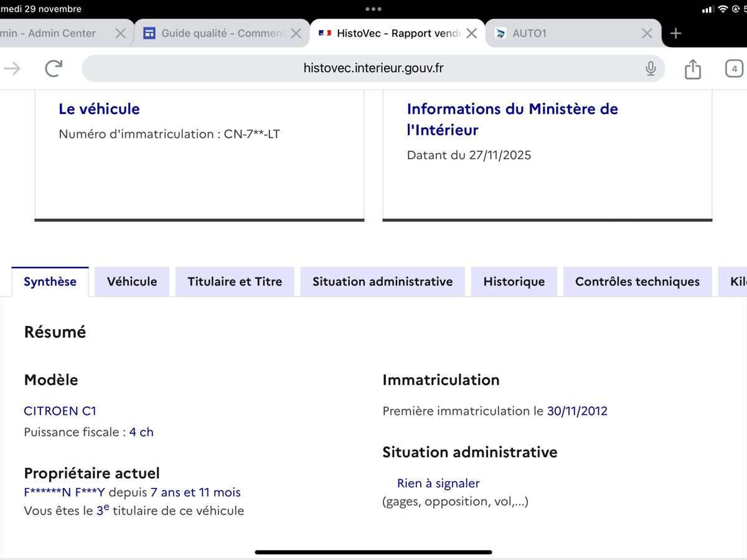Tap the forward navigation arrow
The image size is (747, 560).
tap(12, 68)
